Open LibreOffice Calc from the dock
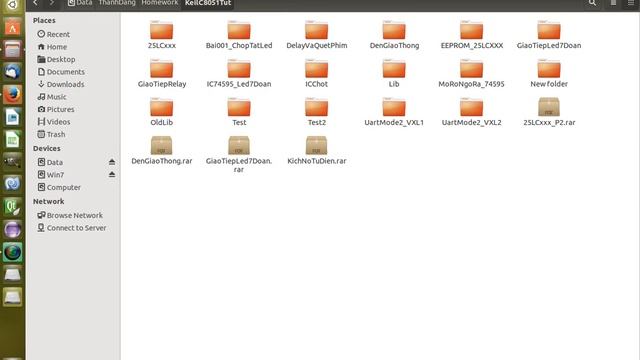 12,140
